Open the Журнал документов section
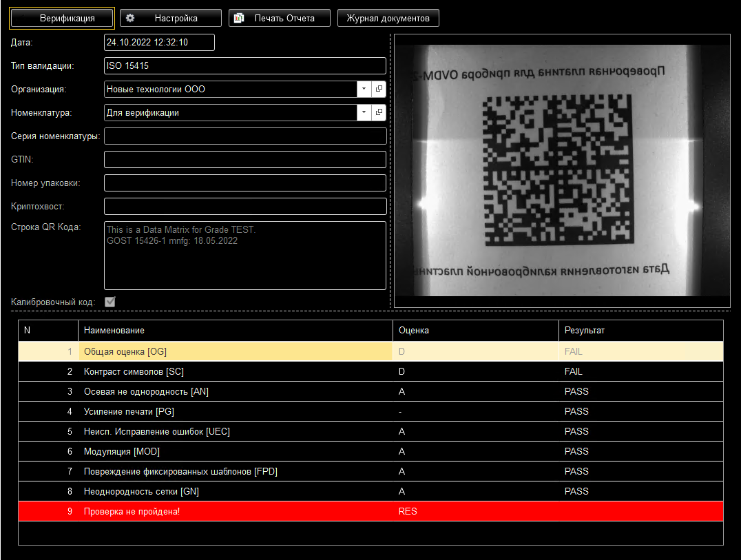The image size is (741, 560). (388, 18)
